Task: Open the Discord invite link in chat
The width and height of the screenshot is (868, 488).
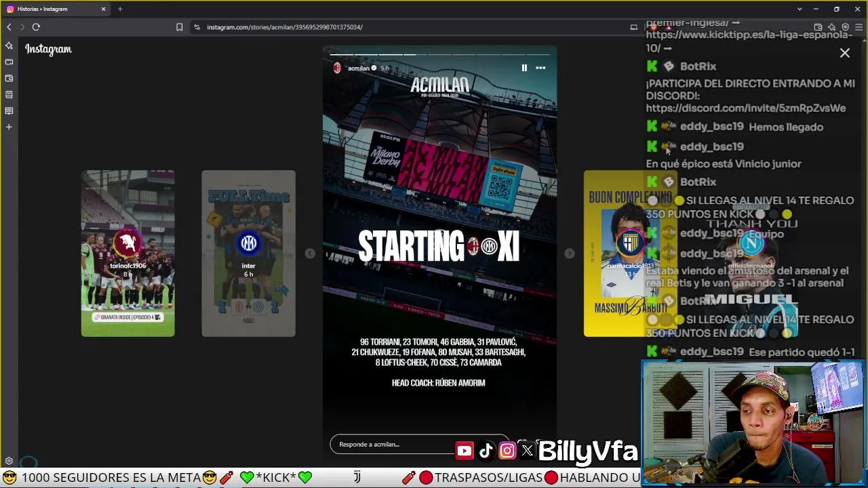Action: (746, 108)
